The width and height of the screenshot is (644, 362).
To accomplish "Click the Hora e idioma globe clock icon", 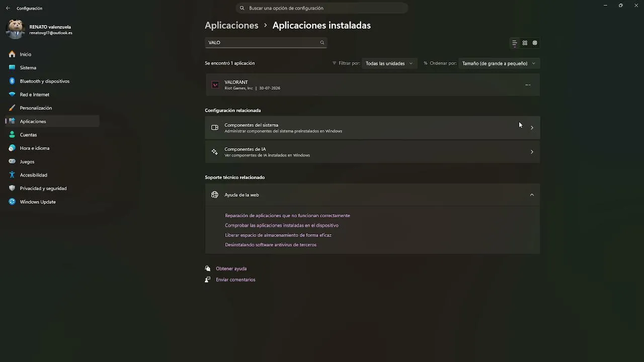I will pyautogui.click(x=12, y=148).
